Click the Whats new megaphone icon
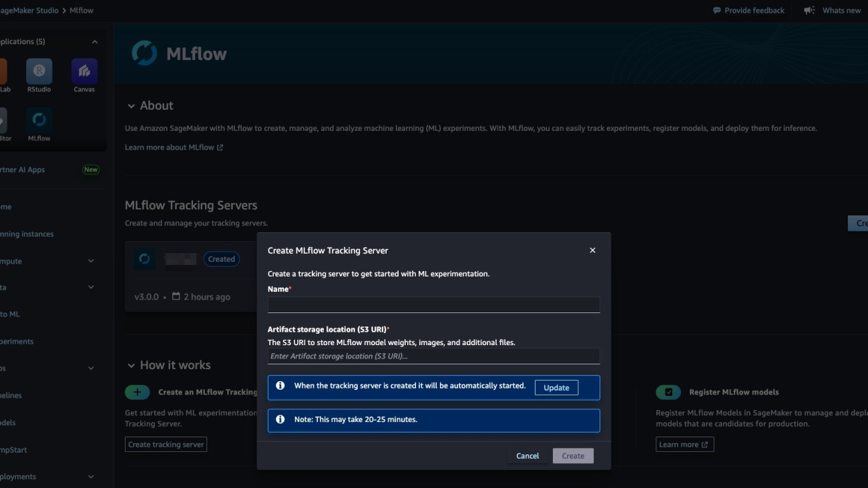 click(x=809, y=11)
